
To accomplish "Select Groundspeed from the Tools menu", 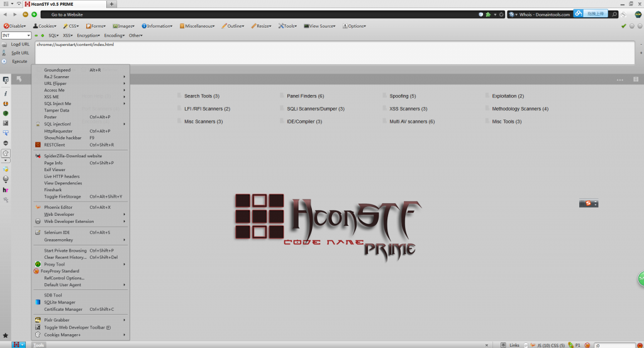I will [81, 70].
